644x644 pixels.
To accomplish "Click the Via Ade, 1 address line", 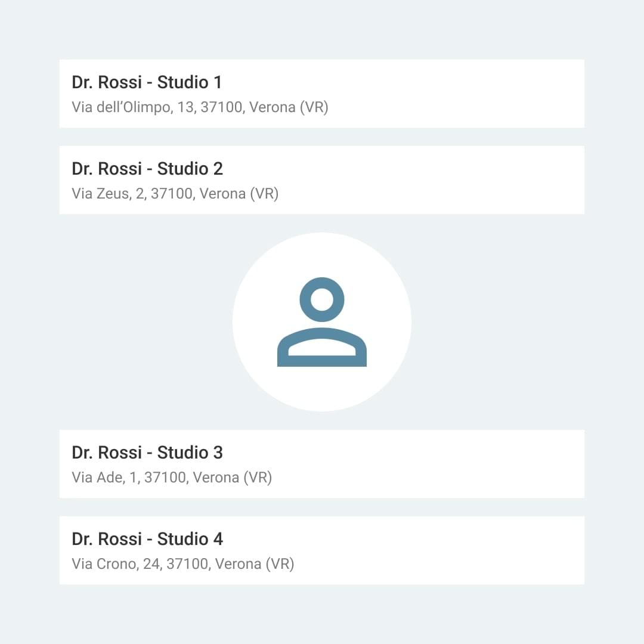I will tap(172, 478).
